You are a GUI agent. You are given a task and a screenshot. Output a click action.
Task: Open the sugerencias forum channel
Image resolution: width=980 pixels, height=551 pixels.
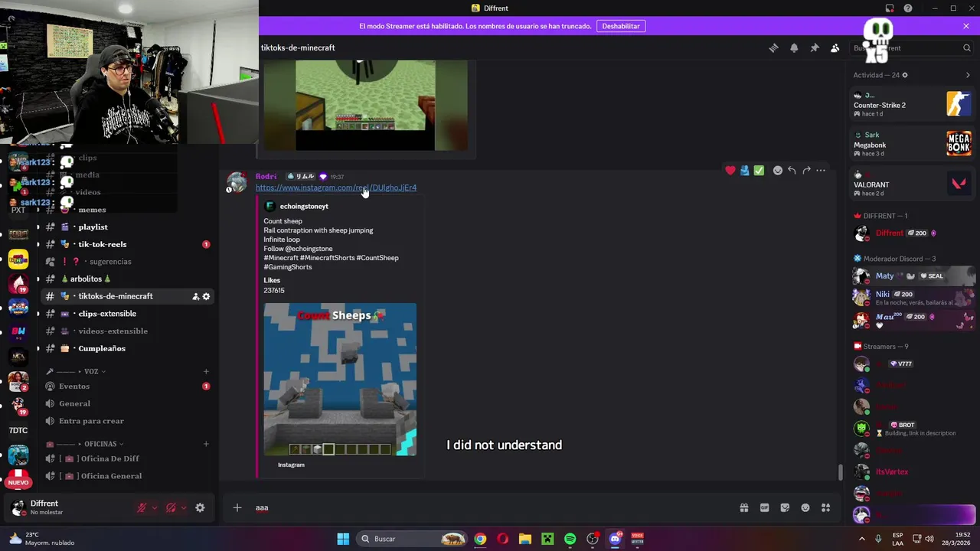pos(127,262)
